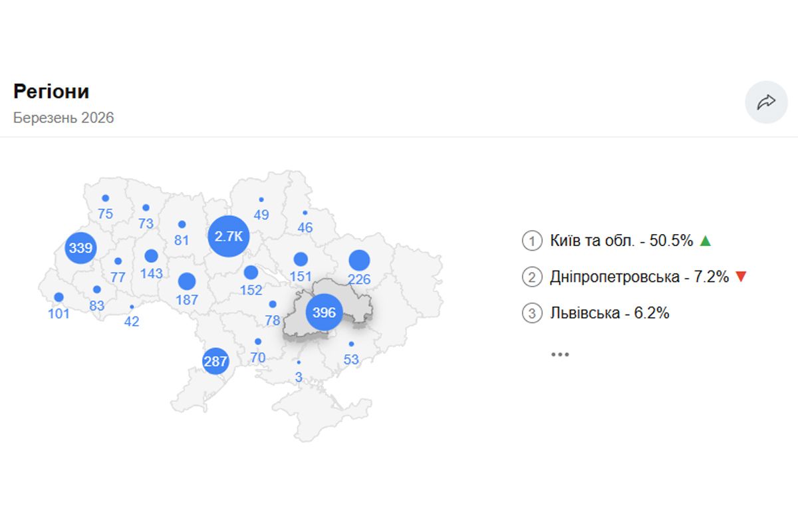Expand the region list with three dots
The height and width of the screenshot is (532, 798).
560,354
